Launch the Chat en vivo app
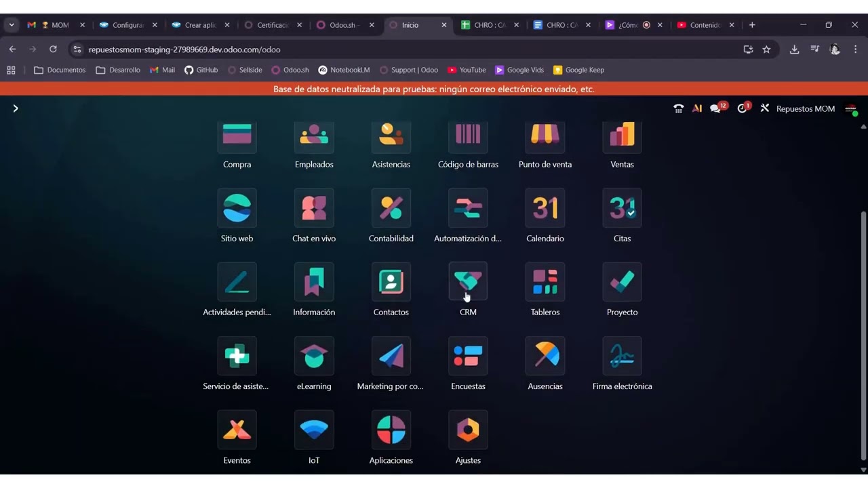Viewport: 868px width, 488px height. point(314,207)
